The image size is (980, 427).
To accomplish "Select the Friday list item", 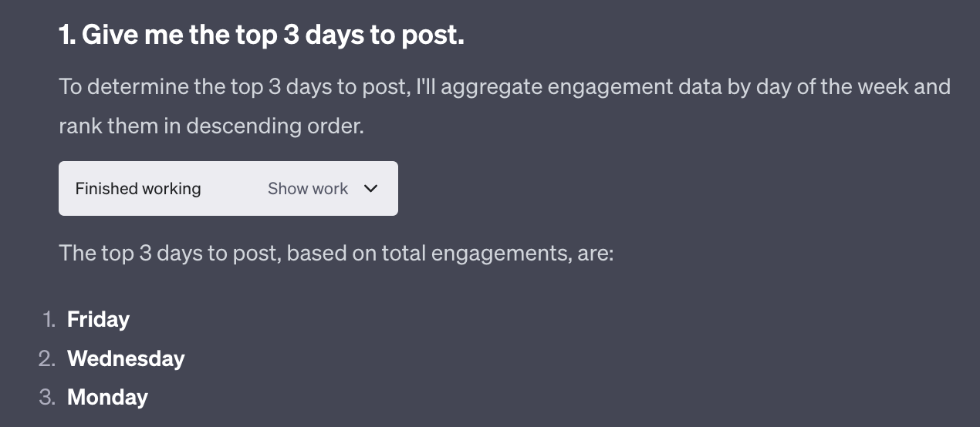I will [x=98, y=320].
